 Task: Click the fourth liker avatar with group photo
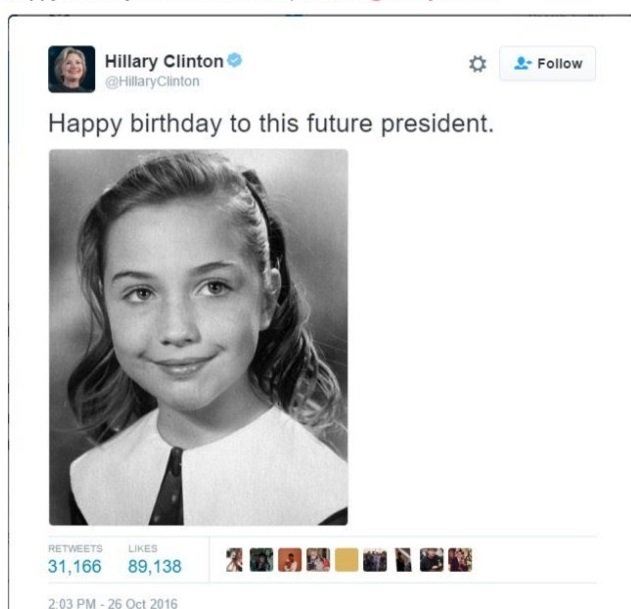point(318,560)
